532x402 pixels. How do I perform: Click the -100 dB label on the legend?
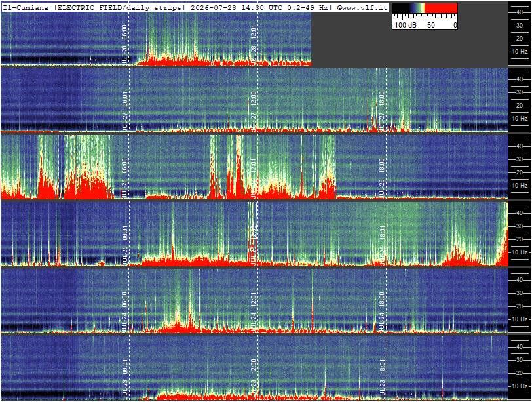click(404, 25)
